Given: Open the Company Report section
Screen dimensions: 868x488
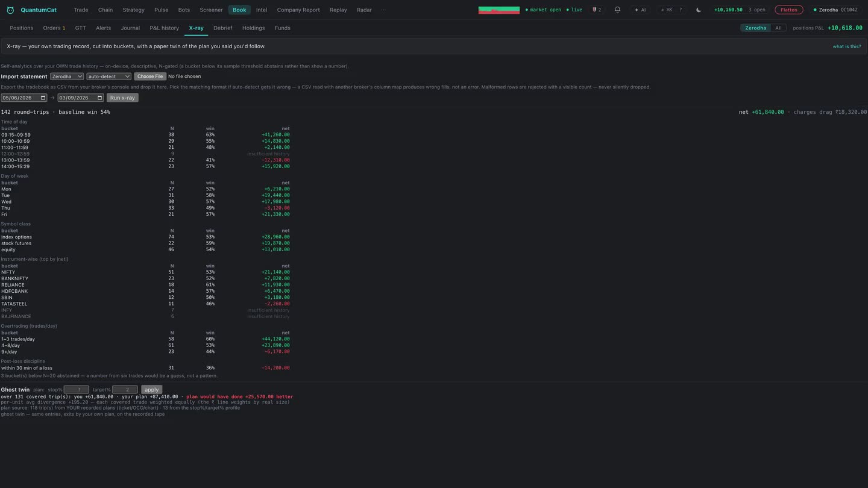Looking at the screenshot, I should [x=298, y=10].
